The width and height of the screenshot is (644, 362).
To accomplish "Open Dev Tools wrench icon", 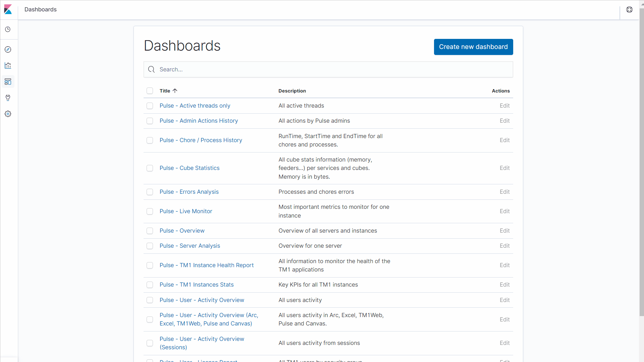I will 8,98.
